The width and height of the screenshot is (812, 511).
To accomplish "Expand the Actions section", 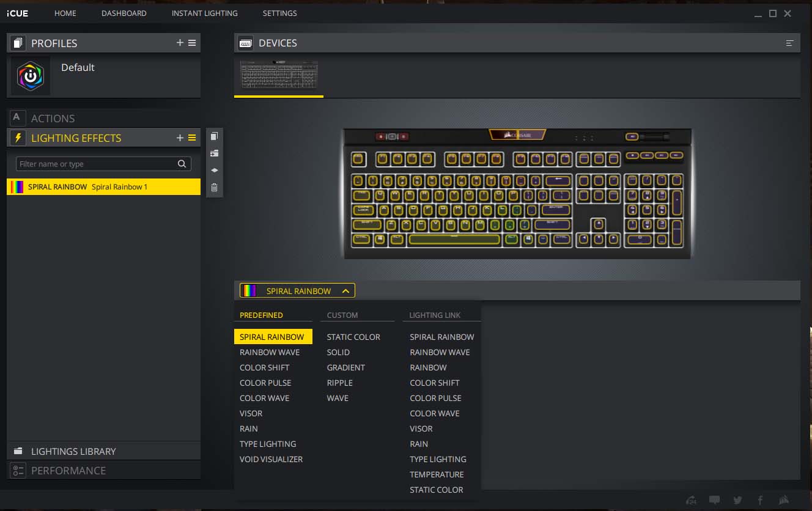I will tap(53, 119).
